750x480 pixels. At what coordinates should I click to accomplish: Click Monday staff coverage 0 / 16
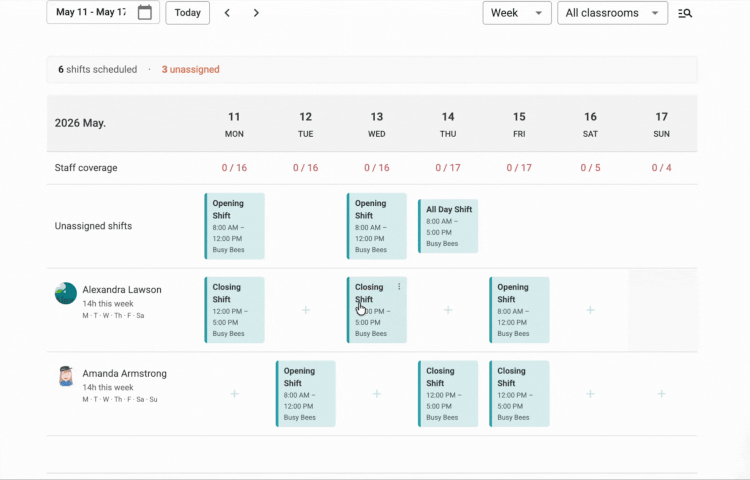point(234,168)
